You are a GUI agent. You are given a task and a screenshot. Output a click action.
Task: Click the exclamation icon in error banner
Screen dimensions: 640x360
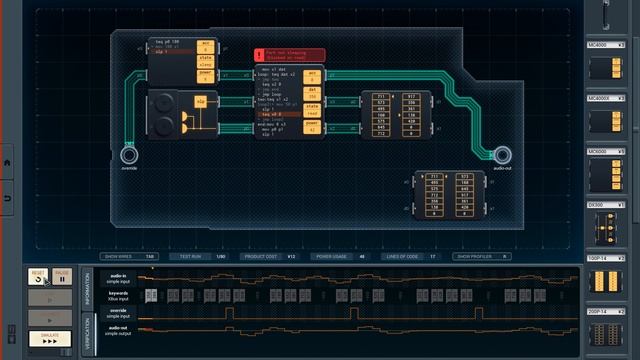click(259, 55)
